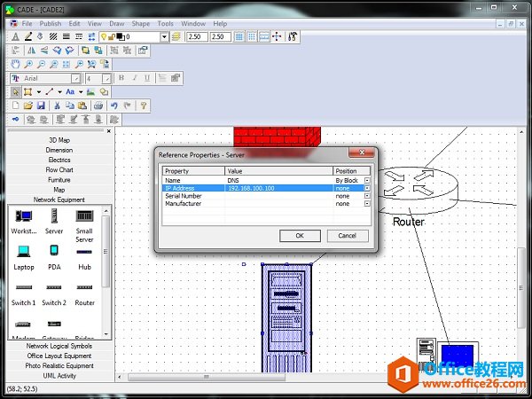Pick the PDA symbol from the palette
This screenshot has width=532, height=399.
54,252
